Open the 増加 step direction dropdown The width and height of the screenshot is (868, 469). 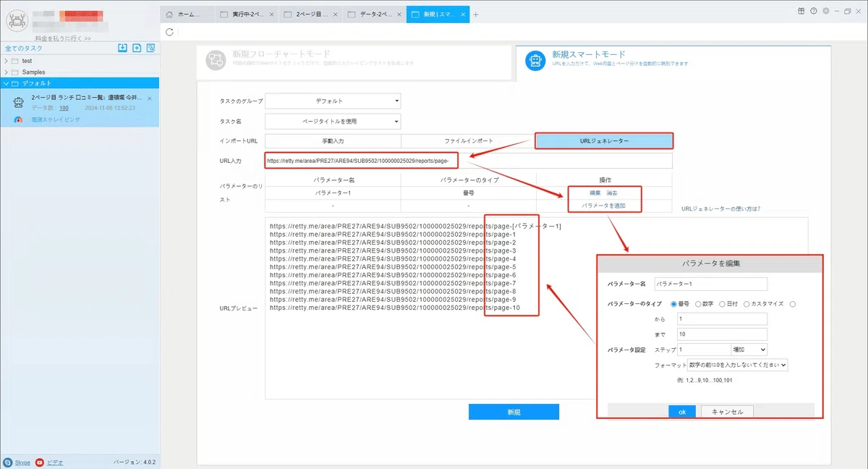coord(749,350)
